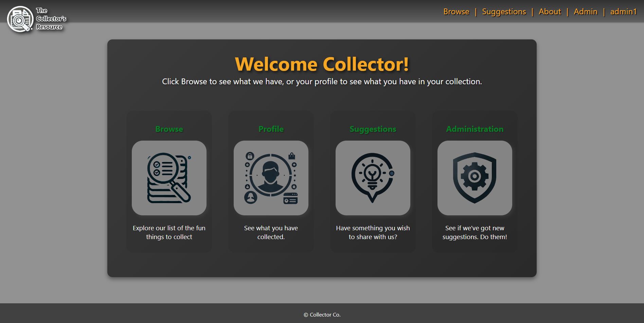Click "See if we've got new suggestions" text

coord(475,232)
